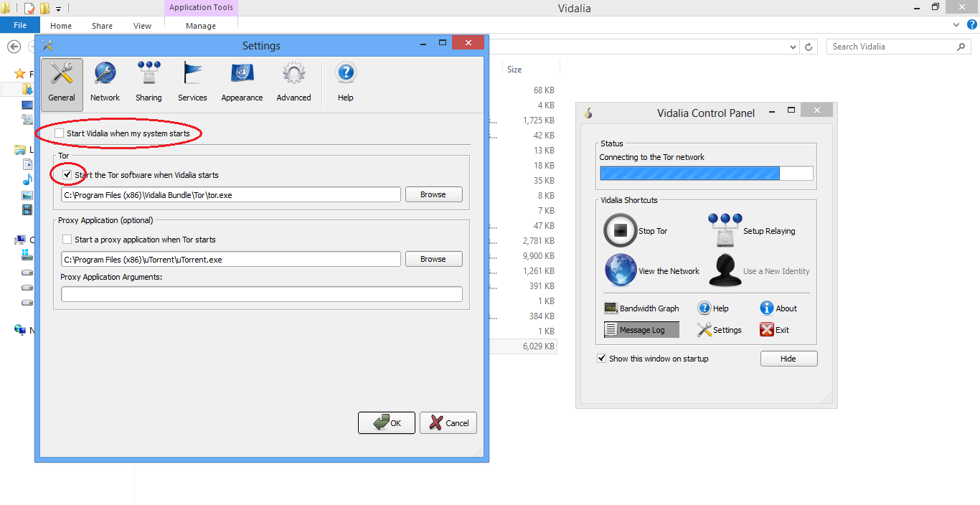Screen dimensions: 980x505
Task: Switch to the Home ribbon tab
Action: pos(61,26)
